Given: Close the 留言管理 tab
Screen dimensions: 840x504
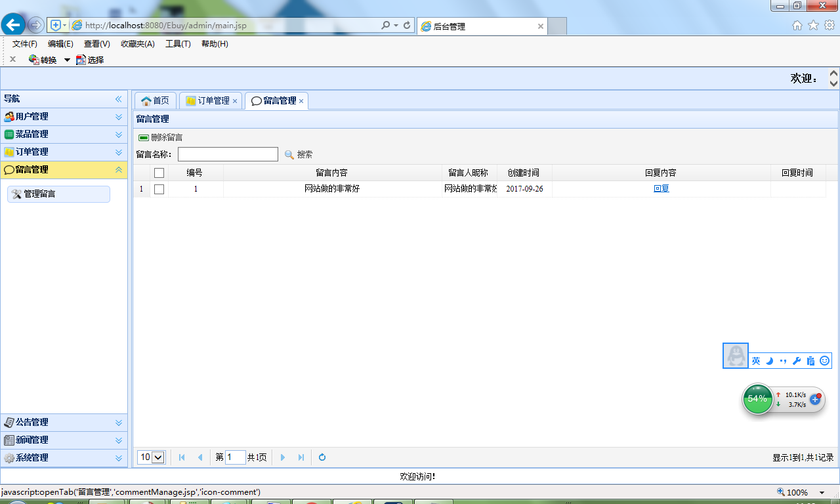Looking at the screenshot, I should click(301, 101).
